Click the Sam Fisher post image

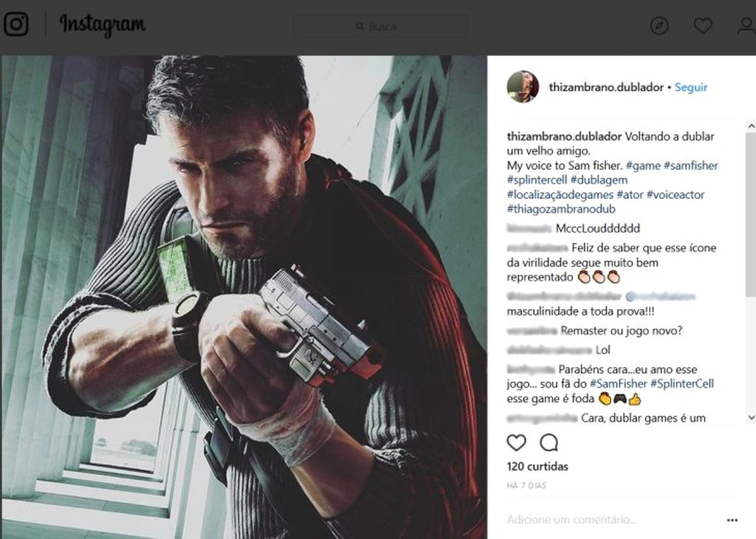(x=244, y=297)
